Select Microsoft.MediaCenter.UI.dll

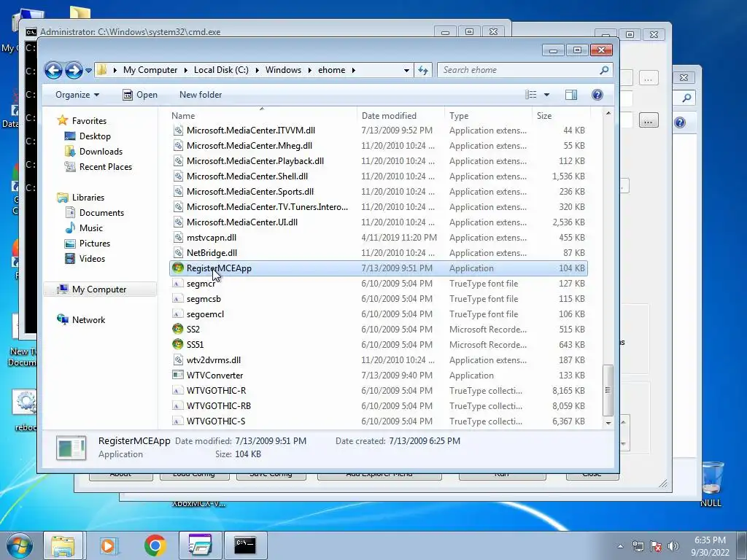pos(241,222)
